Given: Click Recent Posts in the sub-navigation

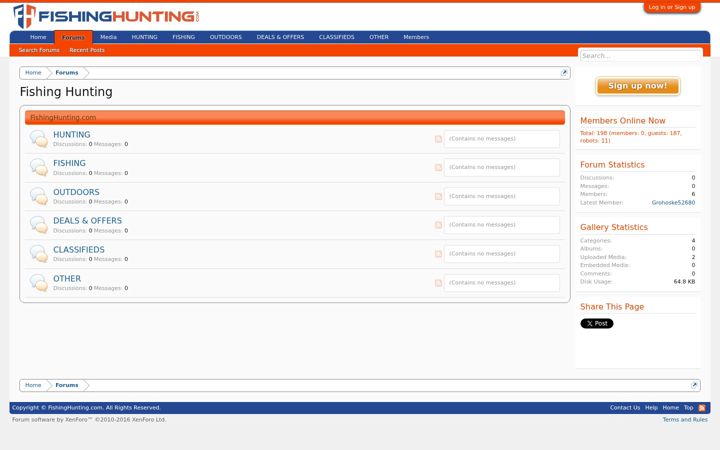Looking at the screenshot, I should pos(87,50).
